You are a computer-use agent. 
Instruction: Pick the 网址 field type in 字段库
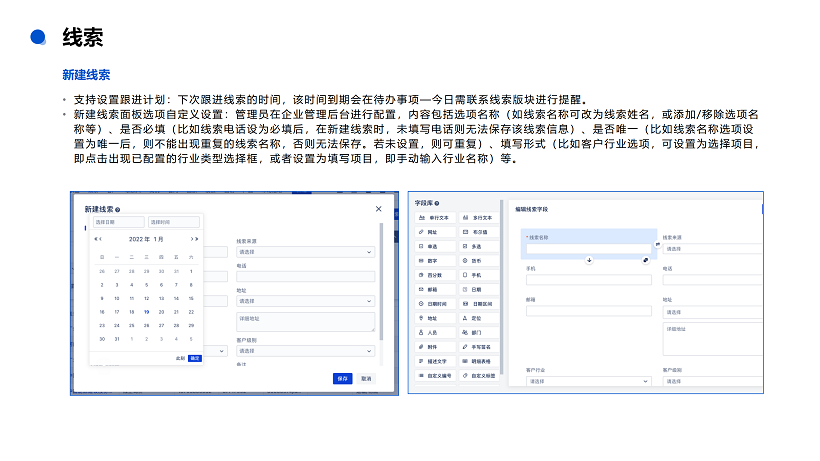tap(435, 232)
